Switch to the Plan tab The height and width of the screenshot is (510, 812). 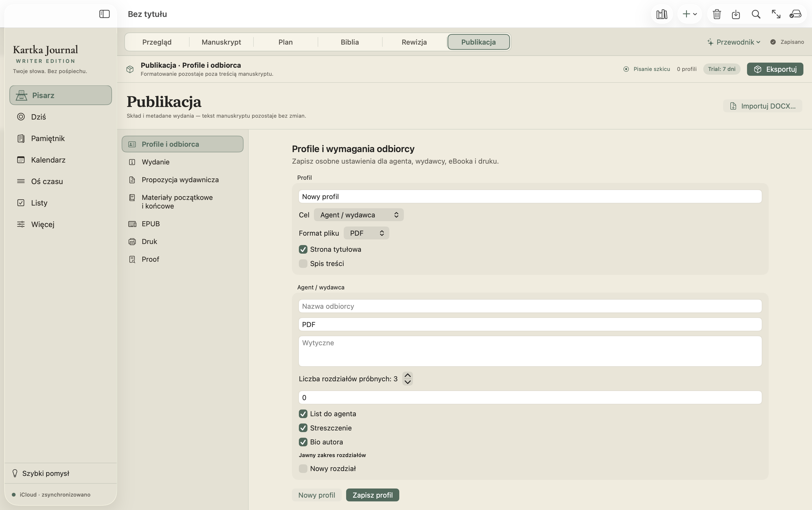285,42
